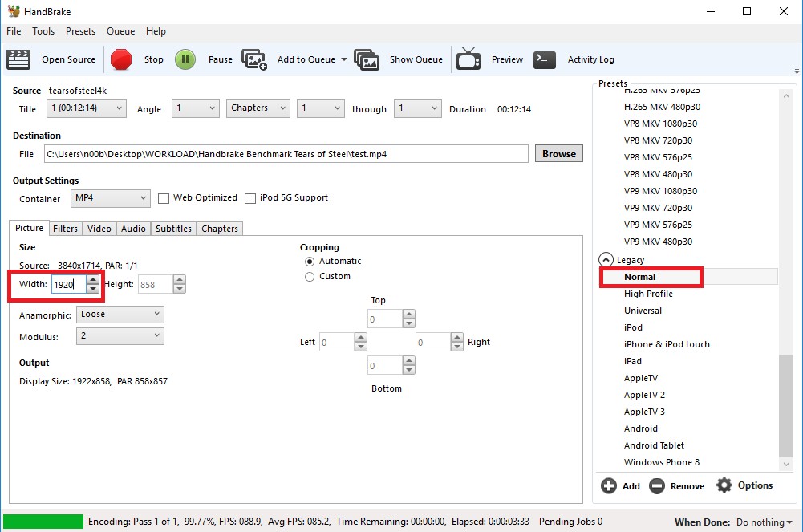Toggle the iPod 5G Support checkbox
The width and height of the screenshot is (803, 532).
[x=250, y=198]
